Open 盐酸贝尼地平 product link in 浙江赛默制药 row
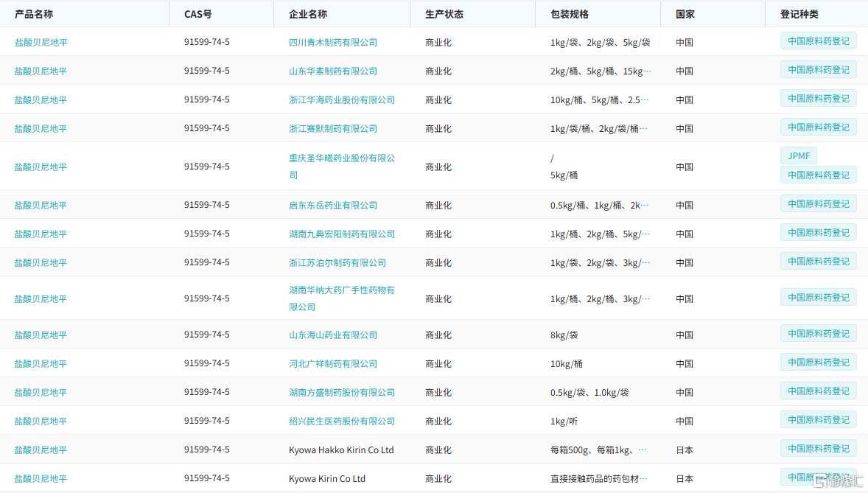The image size is (868, 493). [x=41, y=129]
